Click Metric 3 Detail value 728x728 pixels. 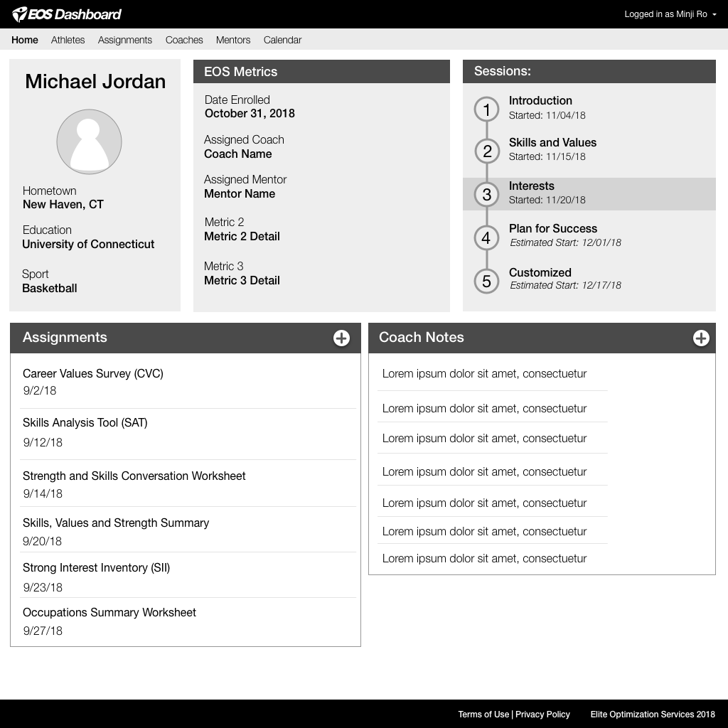click(242, 280)
